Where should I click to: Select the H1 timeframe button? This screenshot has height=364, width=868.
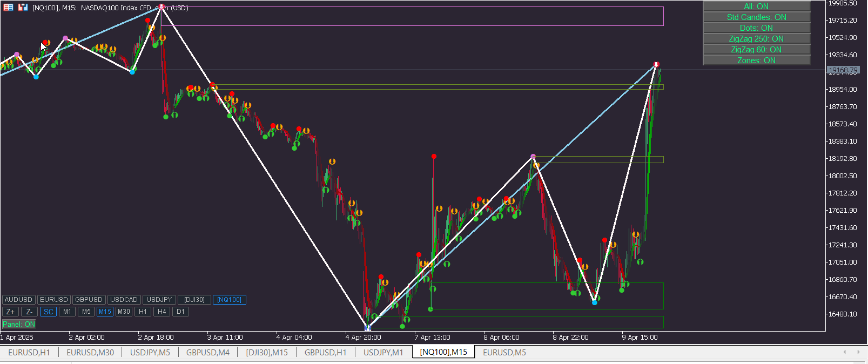point(143,312)
